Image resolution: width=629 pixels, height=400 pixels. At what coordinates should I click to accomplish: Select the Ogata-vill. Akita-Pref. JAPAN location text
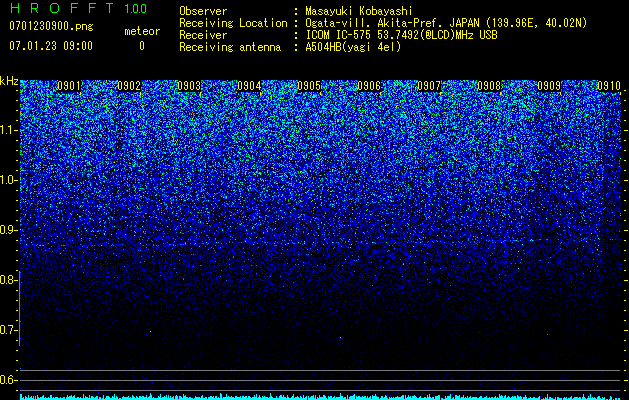click(446, 23)
